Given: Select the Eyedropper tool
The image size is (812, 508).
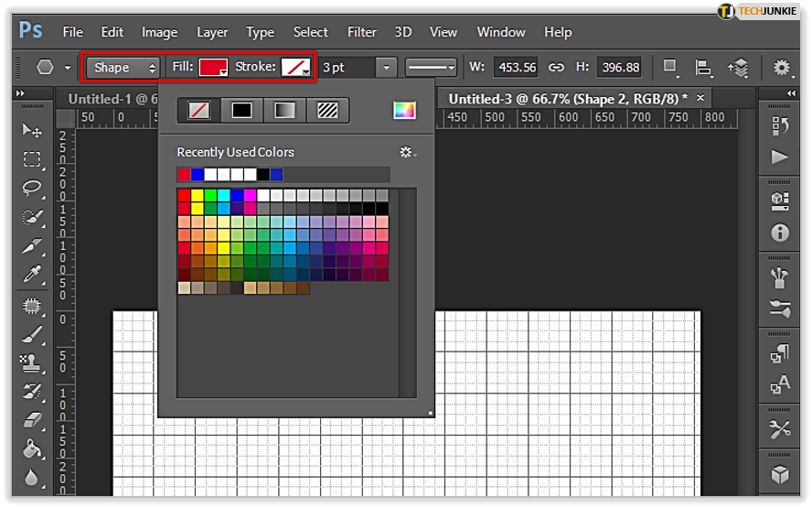Looking at the screenshot, I should [x=32, y=275].
